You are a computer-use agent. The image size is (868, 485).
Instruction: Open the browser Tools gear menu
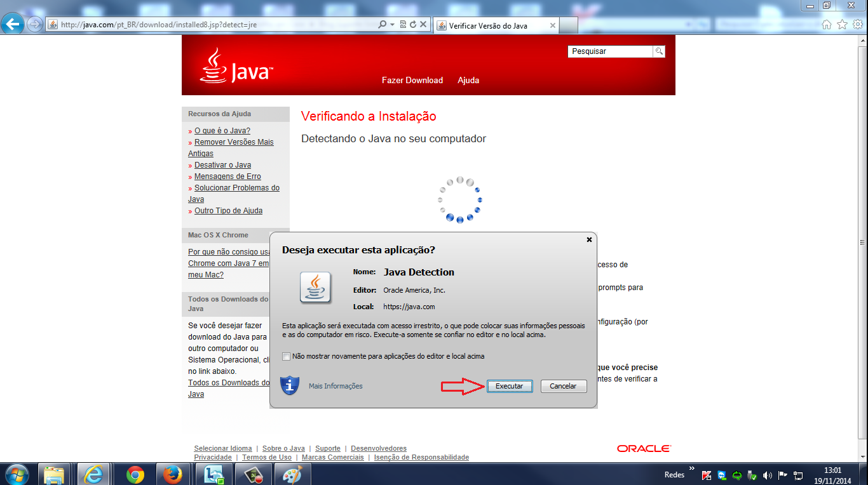click(x=857, y=23)
